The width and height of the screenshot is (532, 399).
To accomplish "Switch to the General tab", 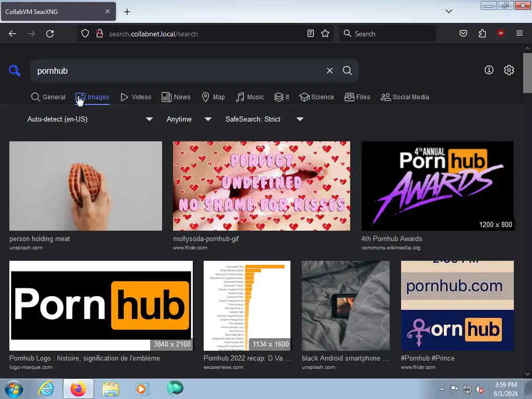I will pyautogui.click(x=48, y=97).
